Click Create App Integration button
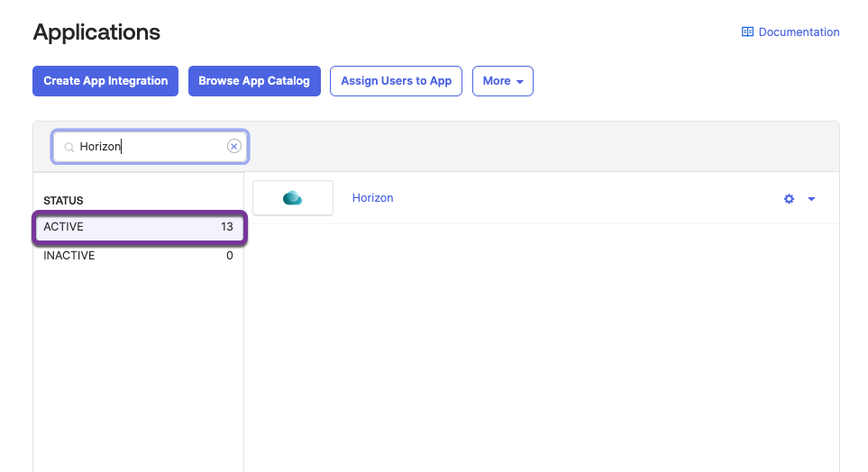Screen dimensions: 868x472 [x=105, y=81]
